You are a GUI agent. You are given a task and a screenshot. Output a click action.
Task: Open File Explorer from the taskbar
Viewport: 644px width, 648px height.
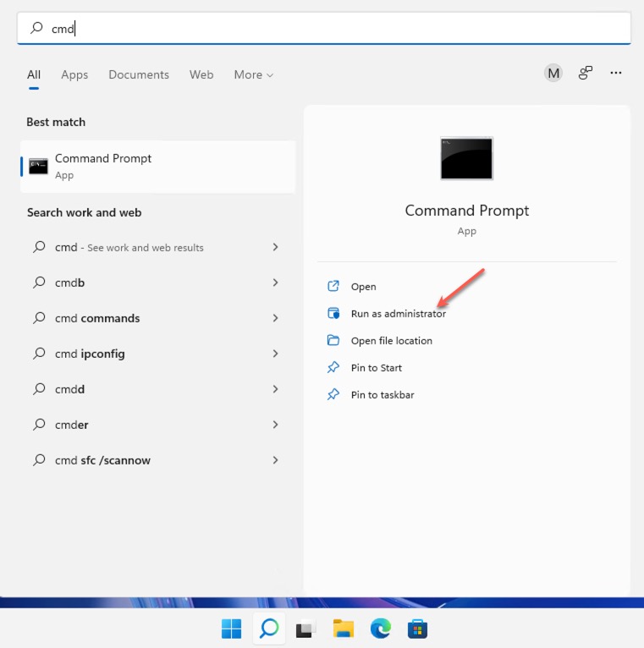(x=344, y=629)
